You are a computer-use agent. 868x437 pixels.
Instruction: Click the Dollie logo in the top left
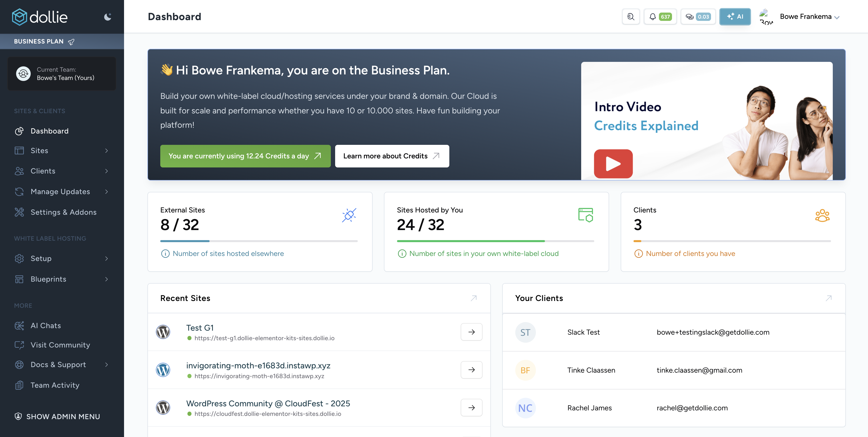tap(39, 17)
